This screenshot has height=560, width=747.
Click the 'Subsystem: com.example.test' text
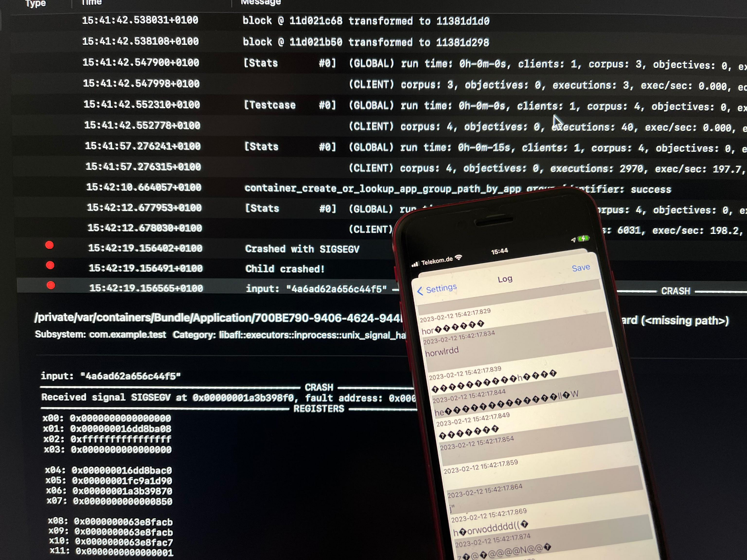pyautogui.click(x=100, y=335)
